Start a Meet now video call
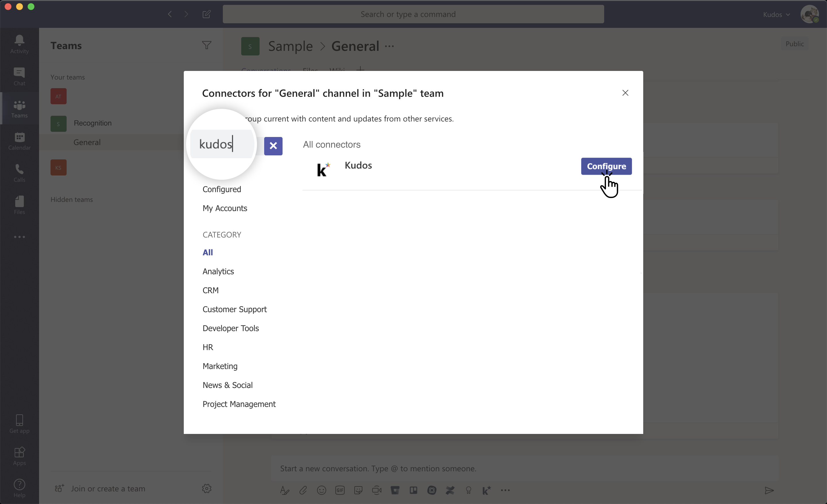This screenshot has height=504, width=827. click(376, 490)
